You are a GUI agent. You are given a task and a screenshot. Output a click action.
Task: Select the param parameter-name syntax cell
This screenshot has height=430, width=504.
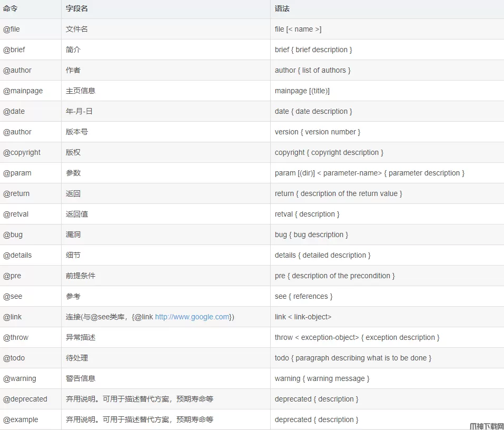(369, 173)
